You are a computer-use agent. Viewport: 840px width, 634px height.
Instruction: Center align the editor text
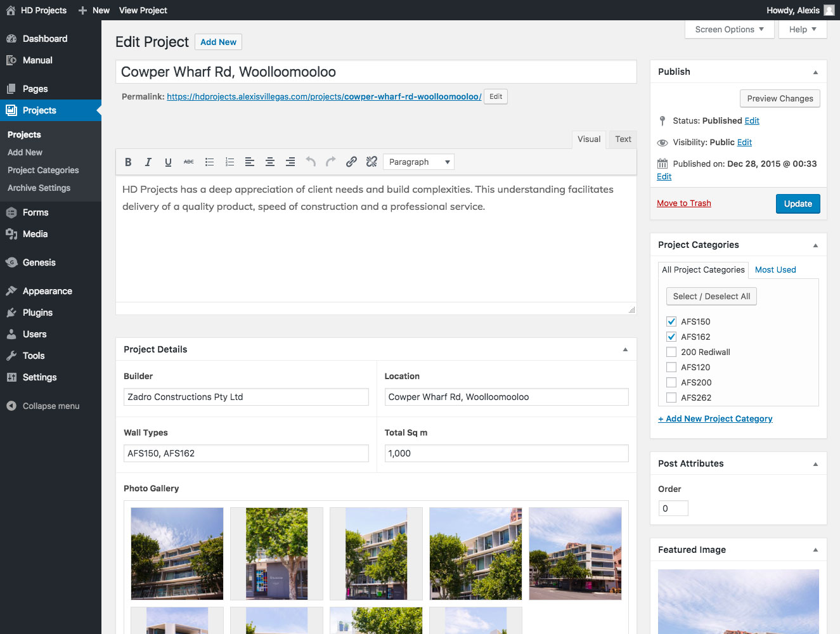click(x=270, y=162)
